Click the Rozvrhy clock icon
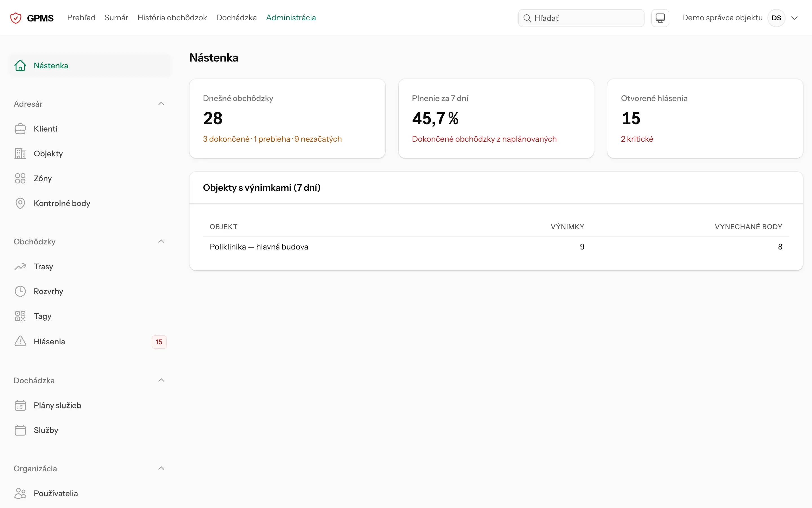This screenshot has width=812, height=508. 20,291
